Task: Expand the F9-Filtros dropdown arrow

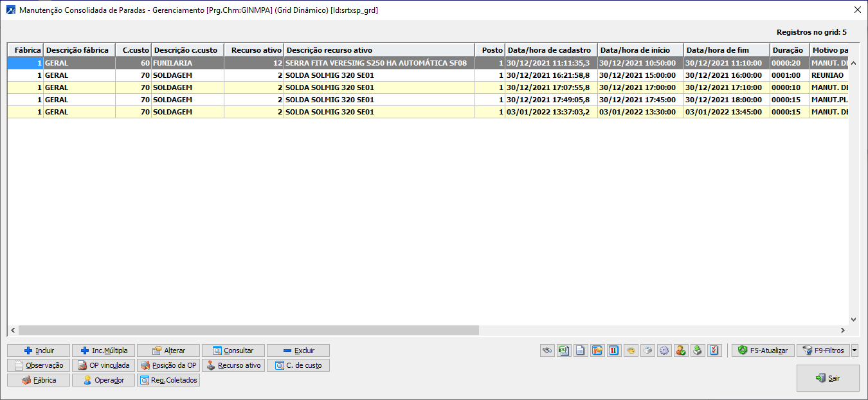Action: (x=854, y=350)
